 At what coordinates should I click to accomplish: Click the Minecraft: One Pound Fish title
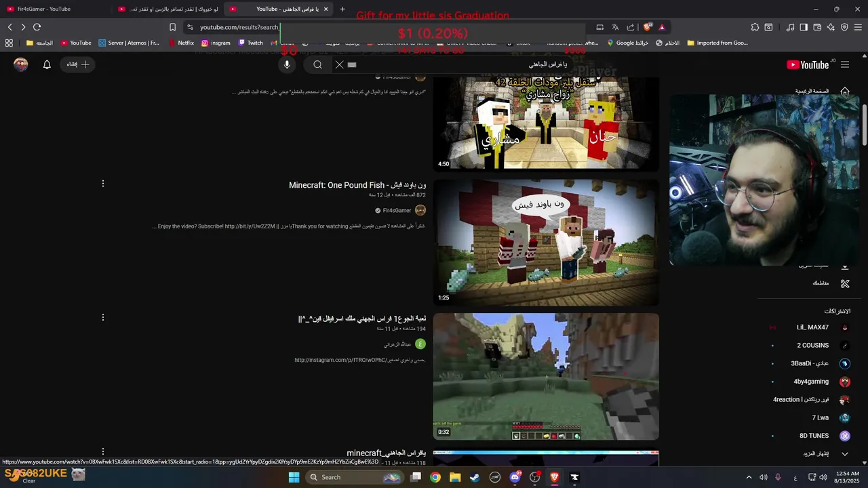[357, 185]
